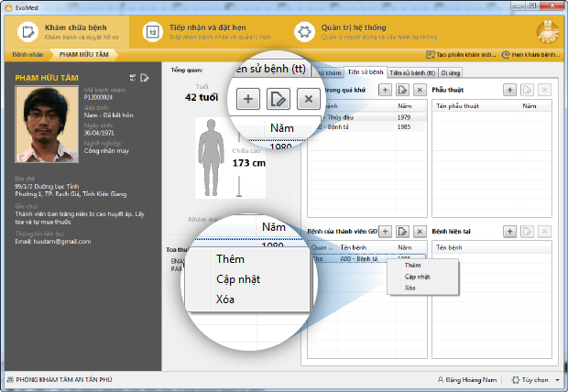Click PHÒNG KHÁM TÂM AN TÂN PHÚ status item
The height and width of the screenshot is (392, 568).
pos(60,379)
